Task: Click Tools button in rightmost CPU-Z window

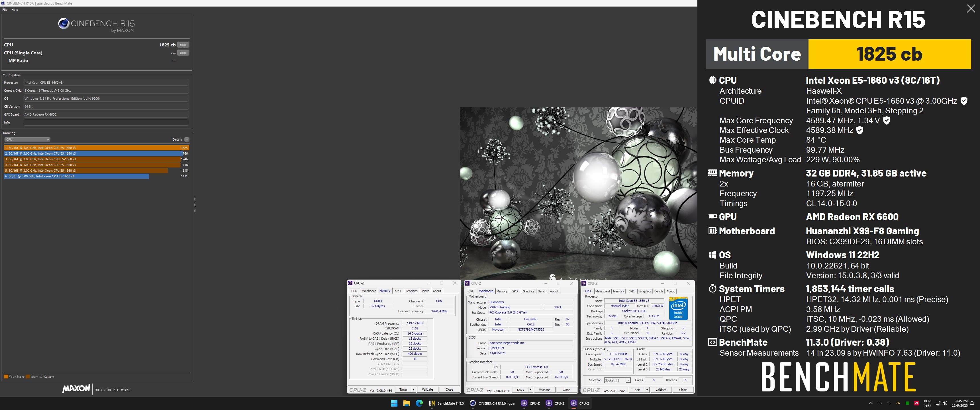Action: [x=636, y=390]
